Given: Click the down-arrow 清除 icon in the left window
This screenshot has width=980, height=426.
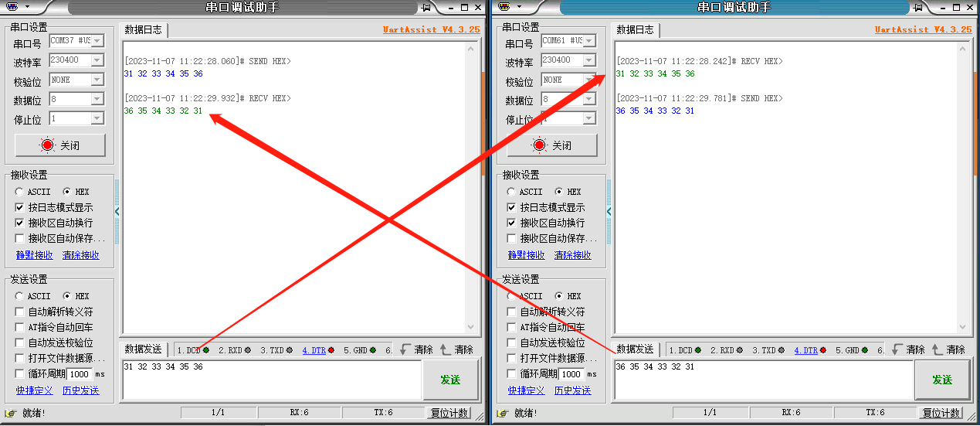Looking at the screenshot, I should [404, 349].
